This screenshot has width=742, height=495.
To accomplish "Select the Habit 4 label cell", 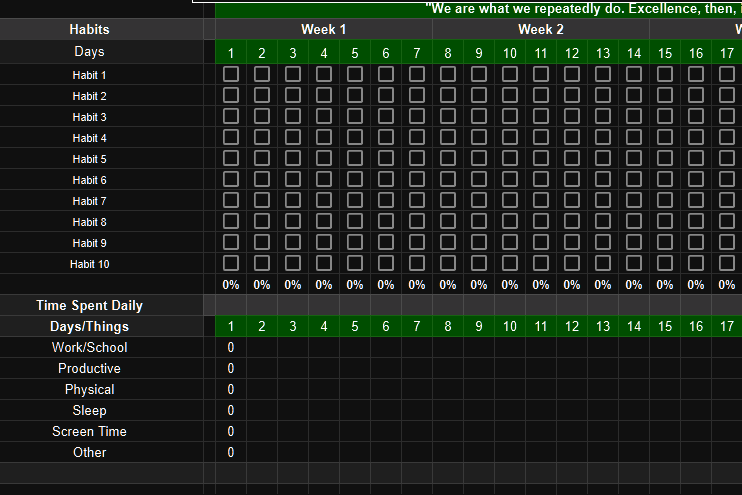I will click(x=90, y=138).
